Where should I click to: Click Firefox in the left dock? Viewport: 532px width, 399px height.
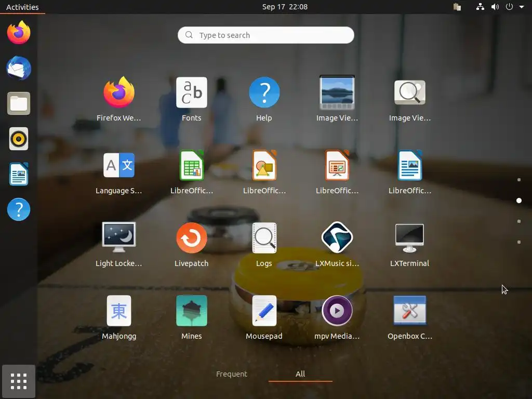19,33
